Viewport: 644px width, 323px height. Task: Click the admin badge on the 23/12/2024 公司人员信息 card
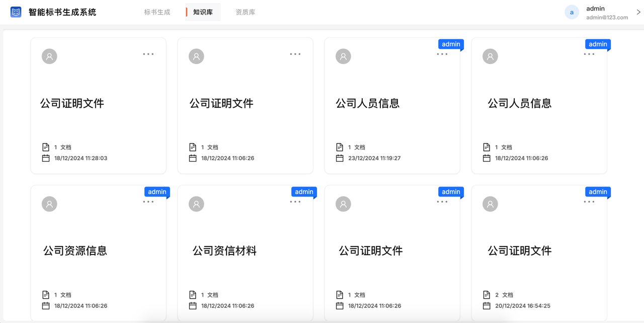click(x=451, y=44)
